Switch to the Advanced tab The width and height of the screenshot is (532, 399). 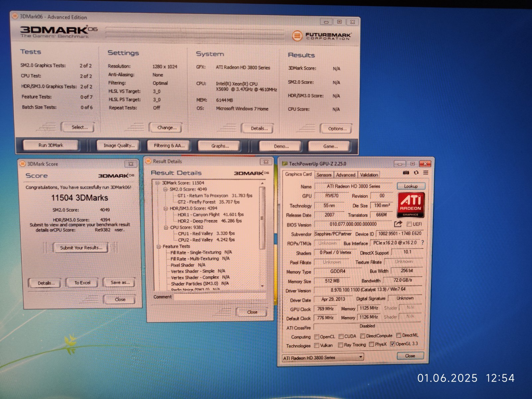click(x=346, y=175)
